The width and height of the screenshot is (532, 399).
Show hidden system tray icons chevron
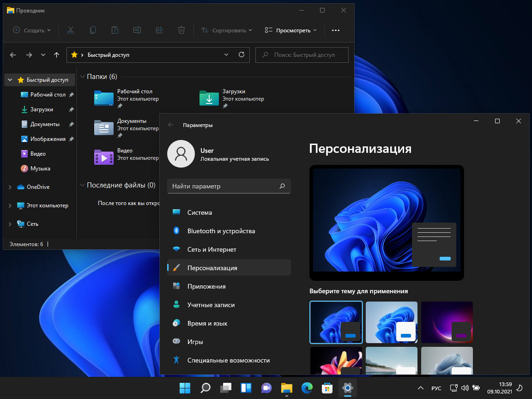420,388
